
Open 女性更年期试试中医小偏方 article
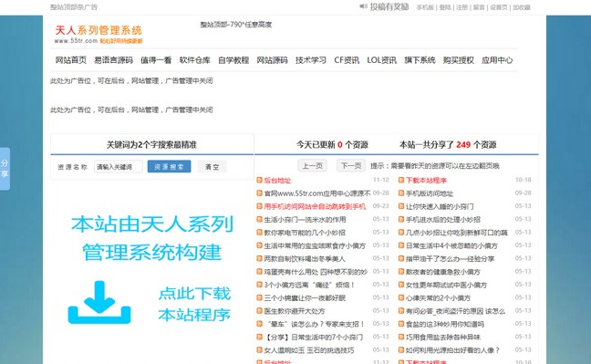447,285
